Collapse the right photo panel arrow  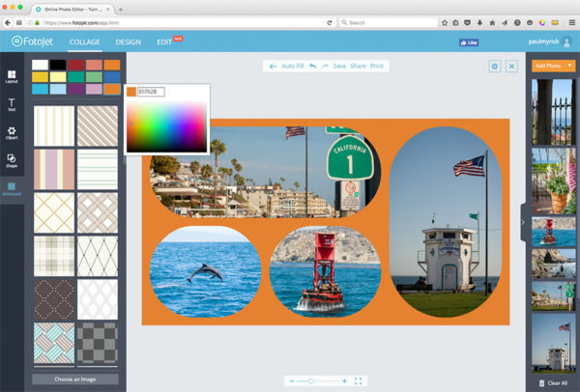pos(523,222)
